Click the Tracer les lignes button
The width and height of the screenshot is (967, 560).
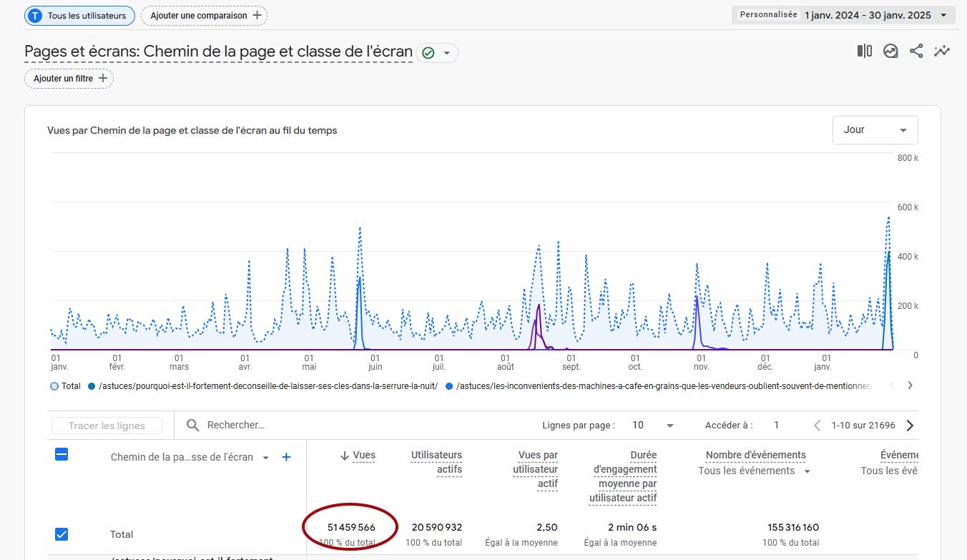[x=107, y=426]
